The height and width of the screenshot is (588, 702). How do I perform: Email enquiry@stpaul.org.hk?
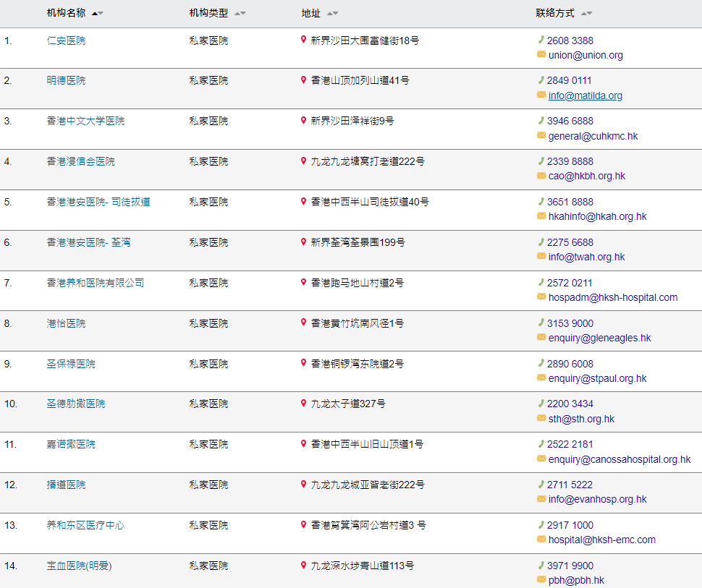tap(598, 378)
